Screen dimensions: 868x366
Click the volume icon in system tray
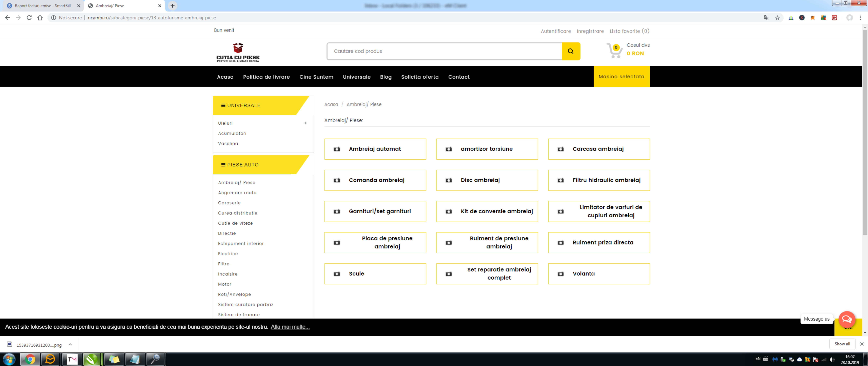click(832, 359)
